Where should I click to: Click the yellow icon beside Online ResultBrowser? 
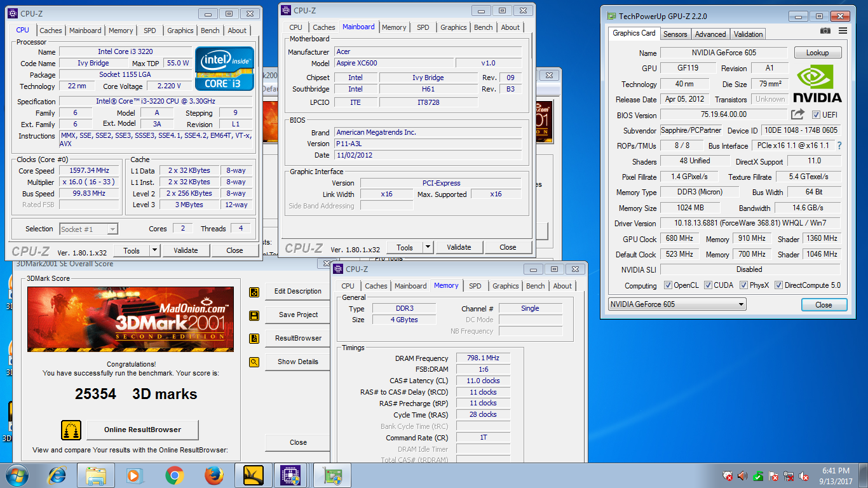click(x=71, y=430)
